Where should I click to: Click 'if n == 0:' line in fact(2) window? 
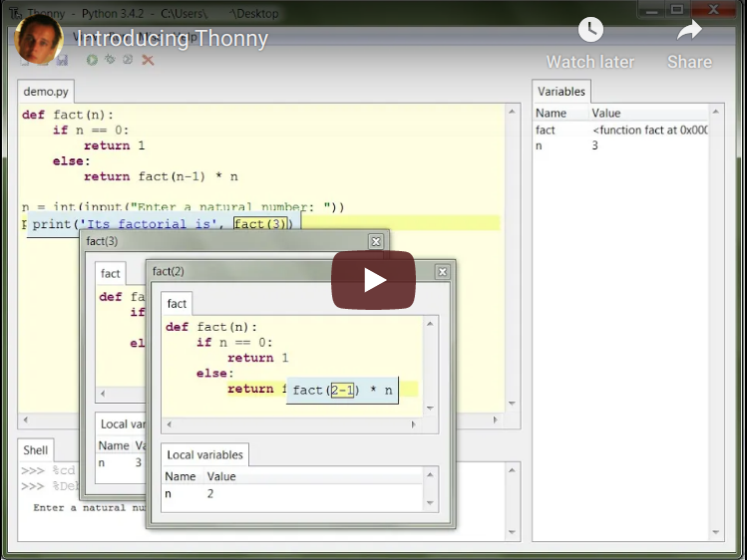(x=234, y=343)
